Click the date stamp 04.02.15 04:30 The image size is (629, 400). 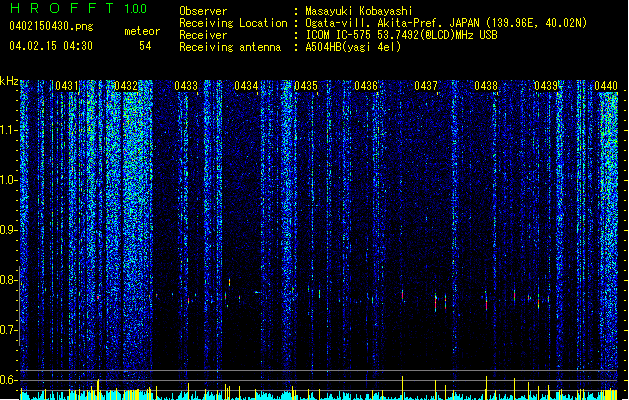(51, 46)
